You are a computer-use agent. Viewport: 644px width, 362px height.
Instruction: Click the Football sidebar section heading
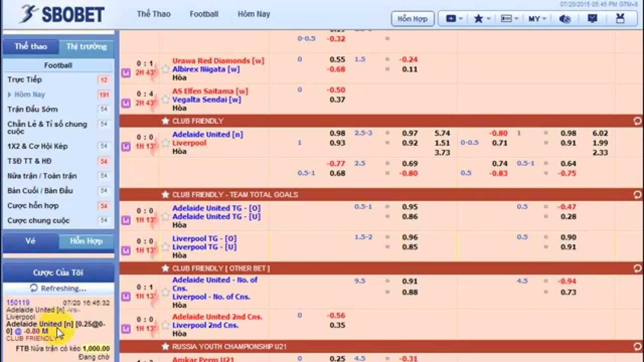(58, 65)
